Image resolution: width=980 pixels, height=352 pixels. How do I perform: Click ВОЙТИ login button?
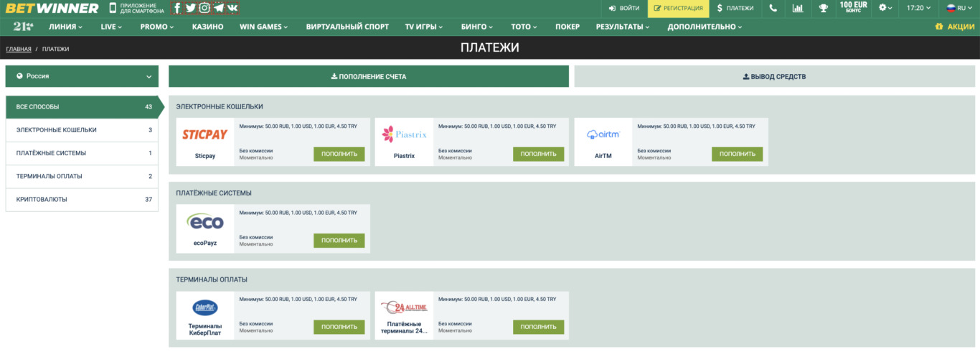[x=623, y=9]
